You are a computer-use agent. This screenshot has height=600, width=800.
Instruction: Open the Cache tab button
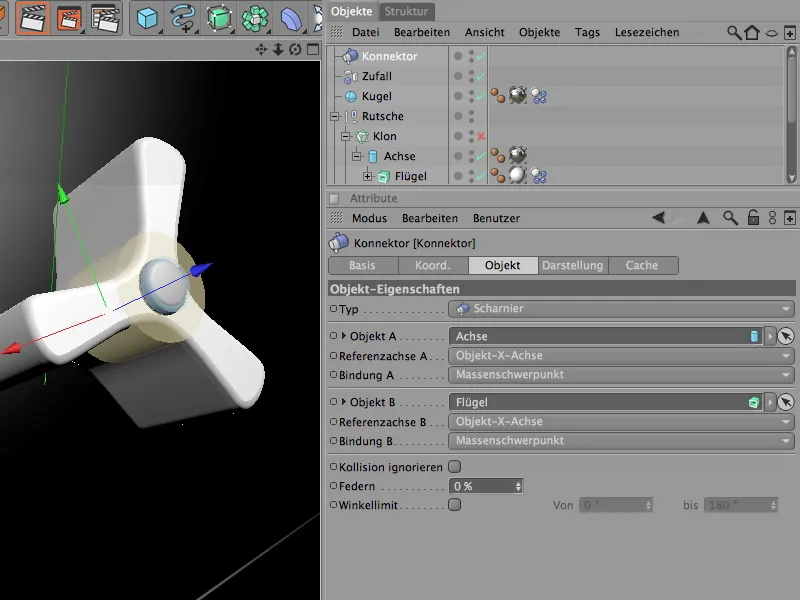pos(642,266)
